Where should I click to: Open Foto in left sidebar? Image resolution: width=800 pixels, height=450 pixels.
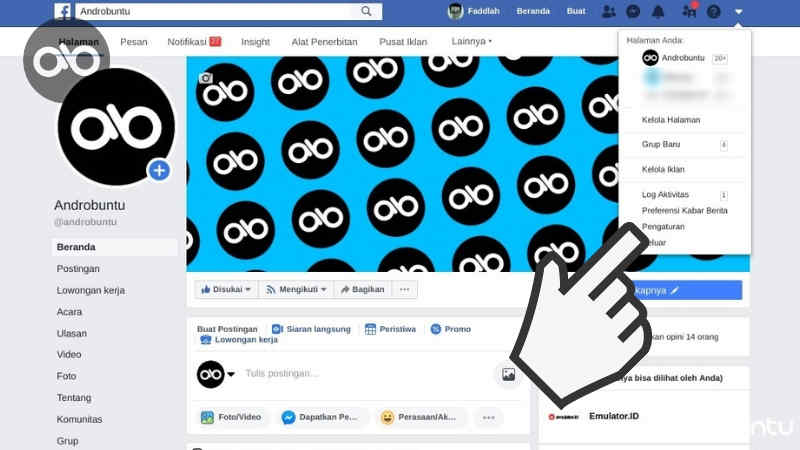point(66,376)
